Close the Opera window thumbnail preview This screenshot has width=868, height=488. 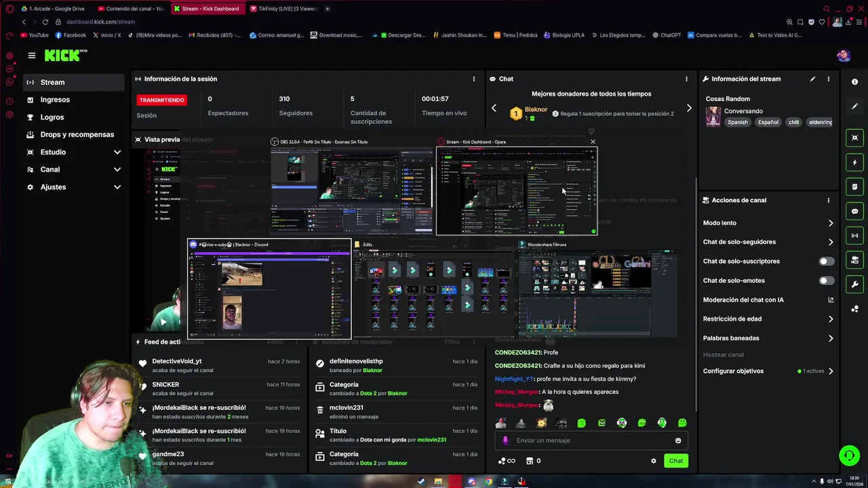click(593, 142)
